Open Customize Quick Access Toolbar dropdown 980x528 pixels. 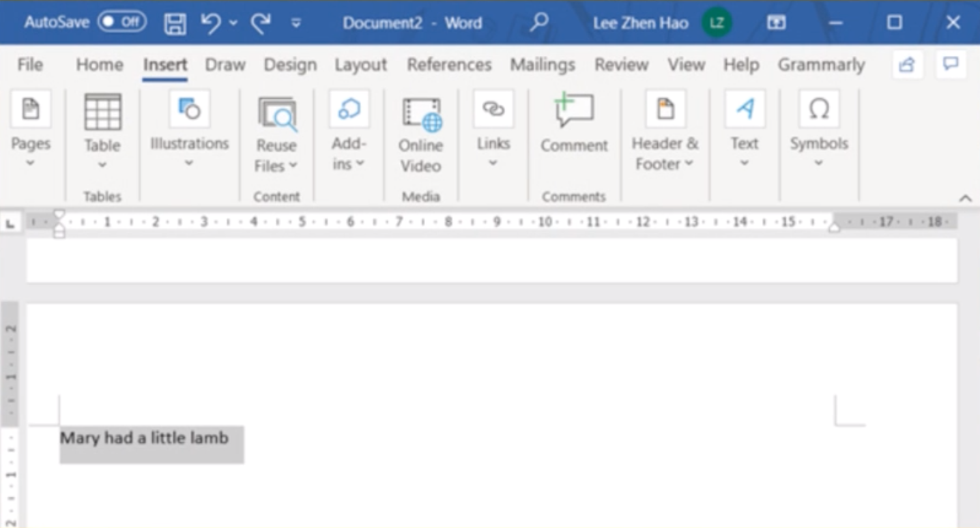[296, 23]
